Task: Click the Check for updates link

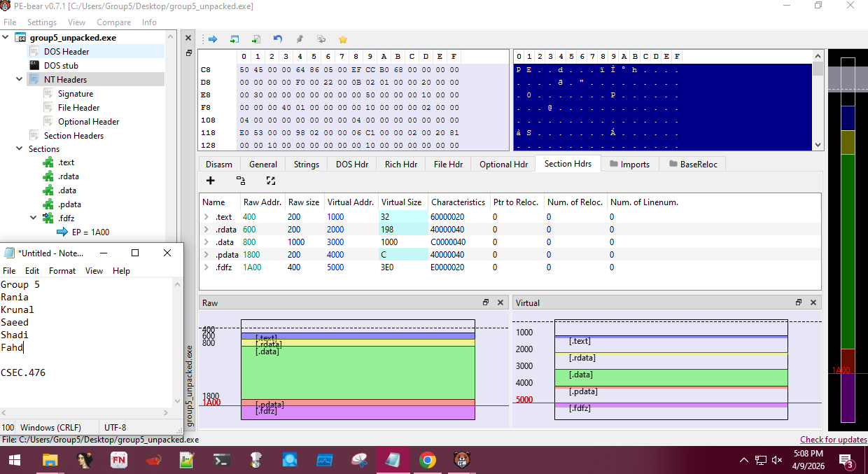Action: (833, 440)
